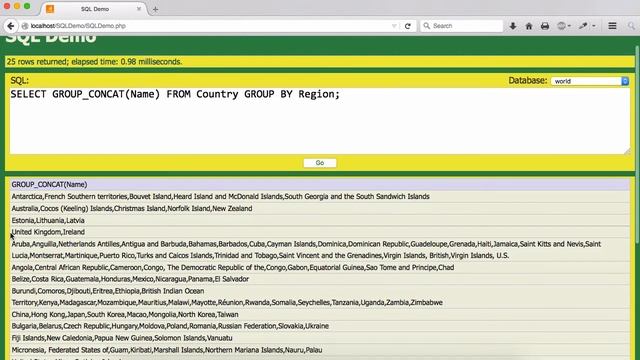Focus the browser Search field
This screenshot has height=360, width=640.
coord(462,26)
